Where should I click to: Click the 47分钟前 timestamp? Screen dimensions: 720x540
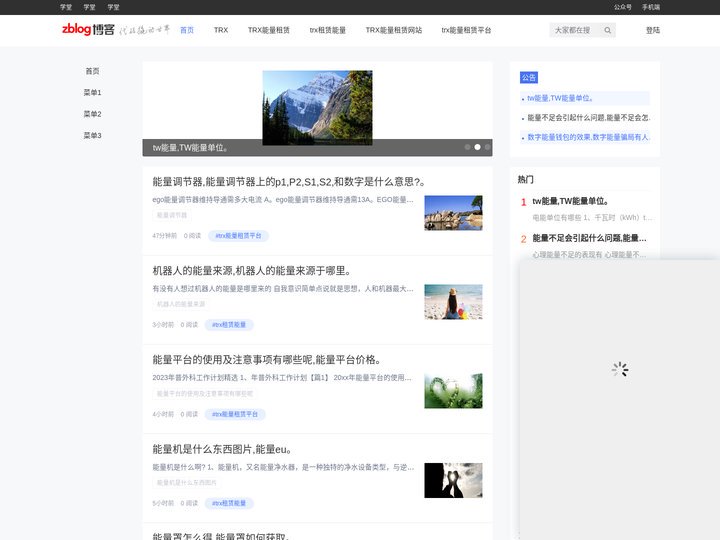point(164,236)
